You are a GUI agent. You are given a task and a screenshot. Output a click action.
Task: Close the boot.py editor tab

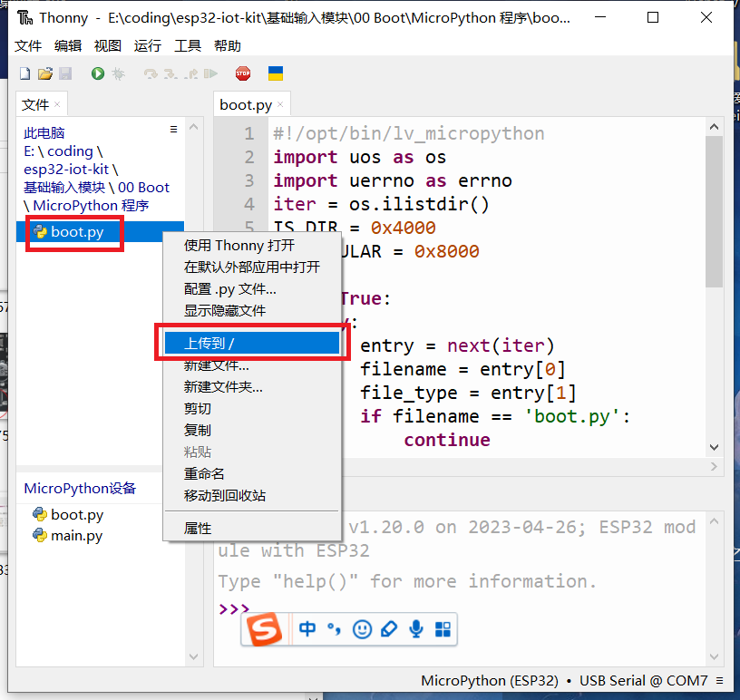(x=281, y=105)
